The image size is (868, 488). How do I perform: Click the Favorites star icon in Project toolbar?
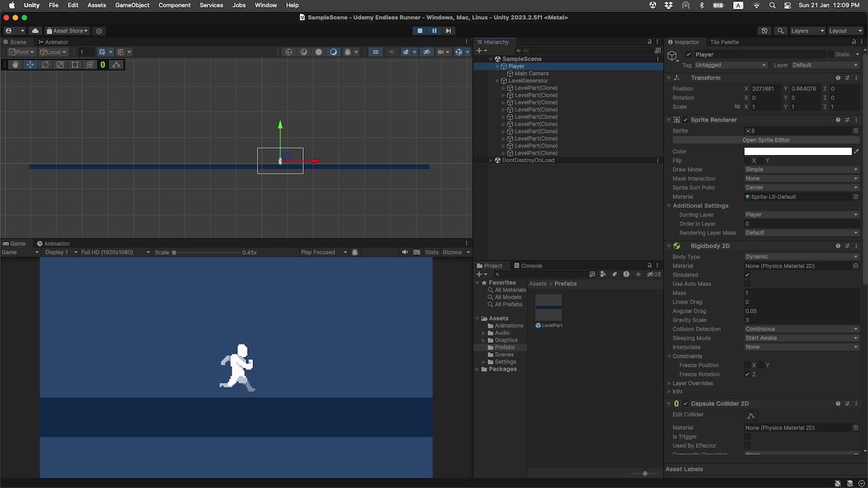pos(638,274)
